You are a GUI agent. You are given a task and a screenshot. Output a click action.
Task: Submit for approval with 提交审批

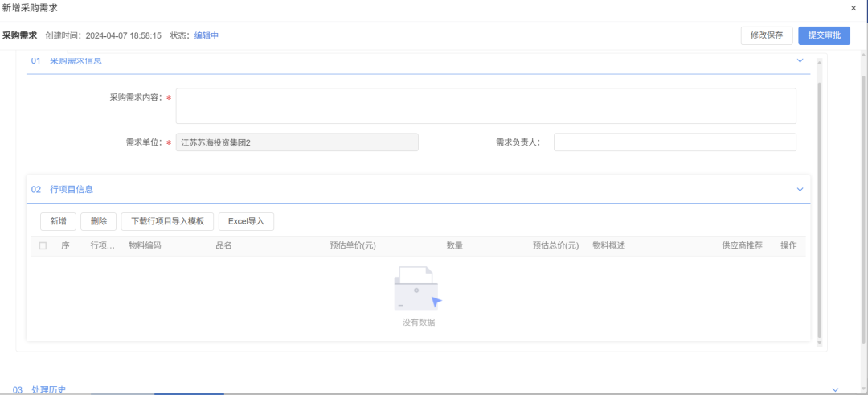(824, 35)
